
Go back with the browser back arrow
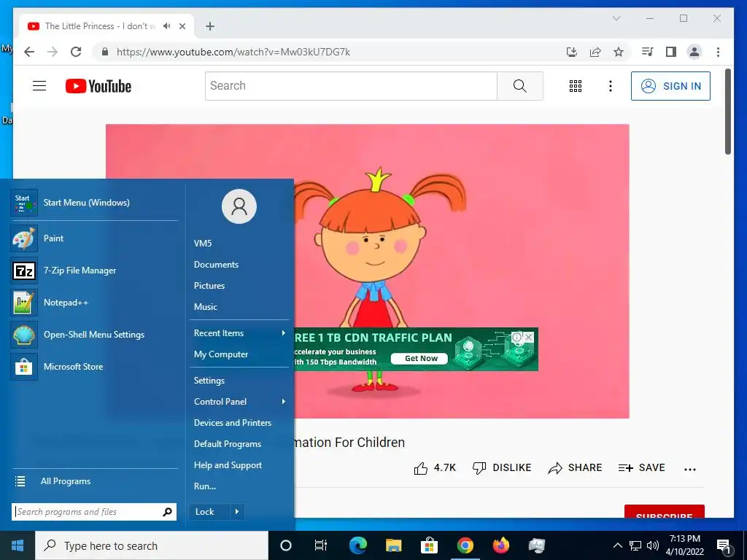click(x=29, y=52)
